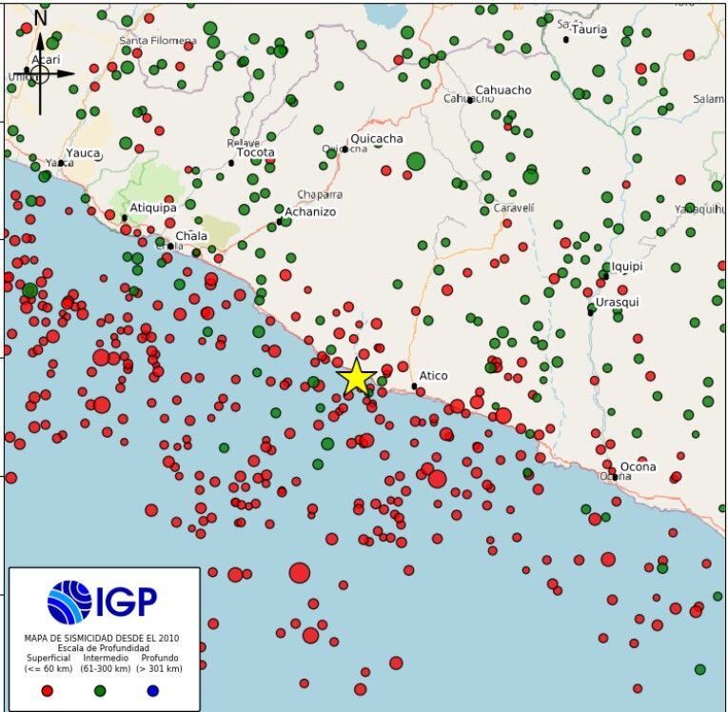This screenshot has width=728, height=712.
Task: Click the black dot marking Urasqui
Action: [x=591, y=312]
